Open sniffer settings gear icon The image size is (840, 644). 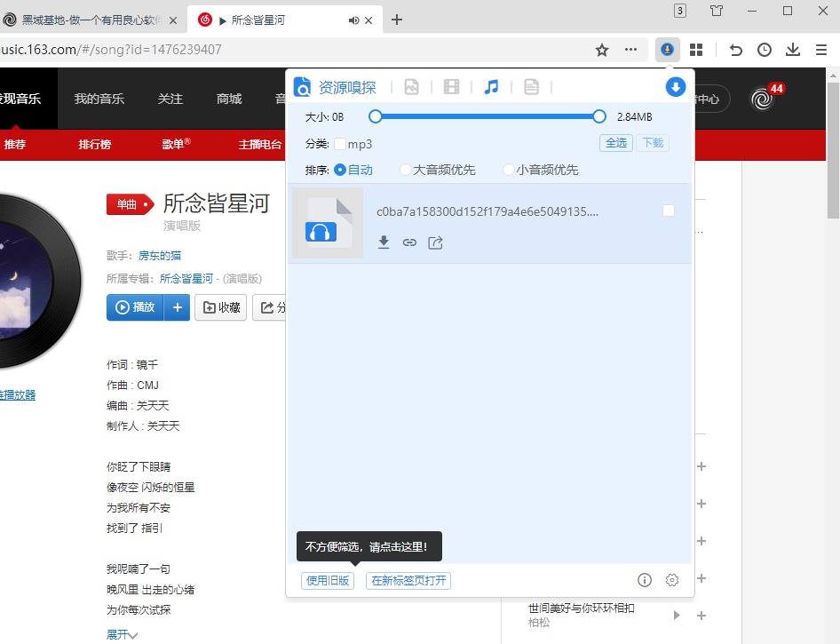click(x=672, y=580)
